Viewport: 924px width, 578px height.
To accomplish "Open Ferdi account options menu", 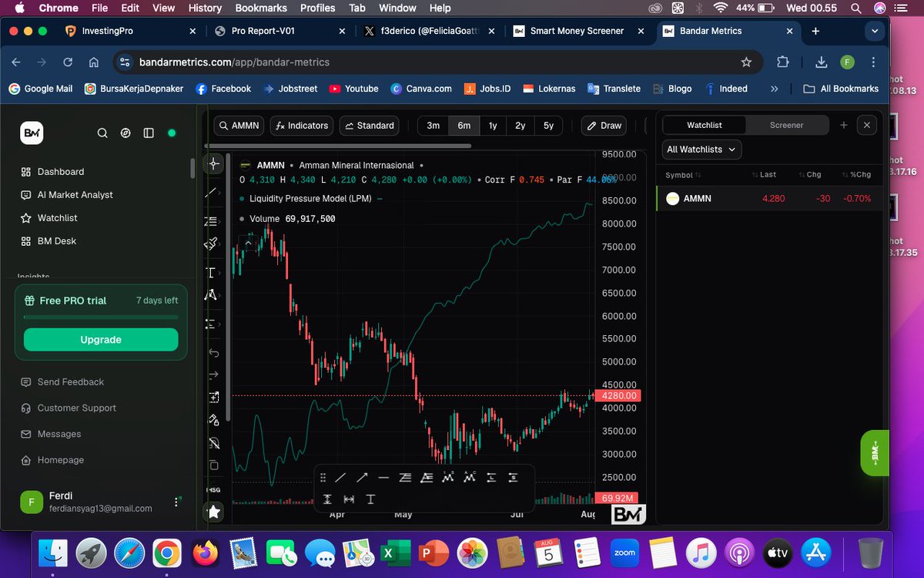I will (176, 502).
